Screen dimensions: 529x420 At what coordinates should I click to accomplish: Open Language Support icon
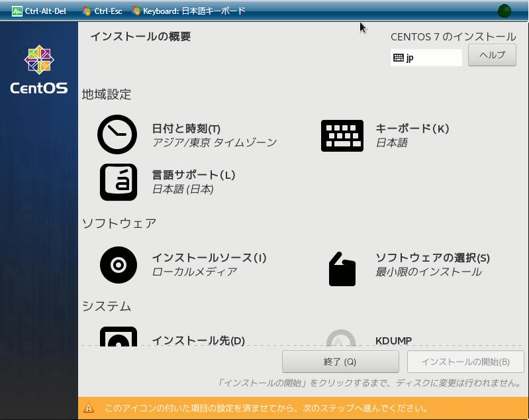[119, 182]
